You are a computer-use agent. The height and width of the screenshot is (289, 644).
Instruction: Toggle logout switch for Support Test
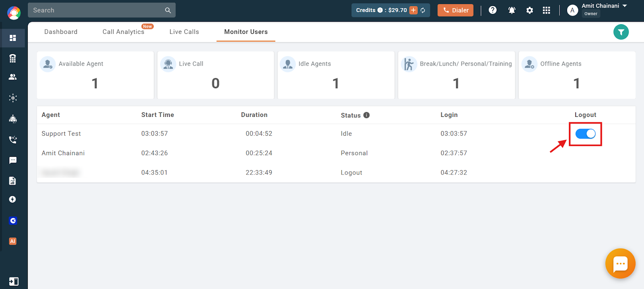click(585, 134)
